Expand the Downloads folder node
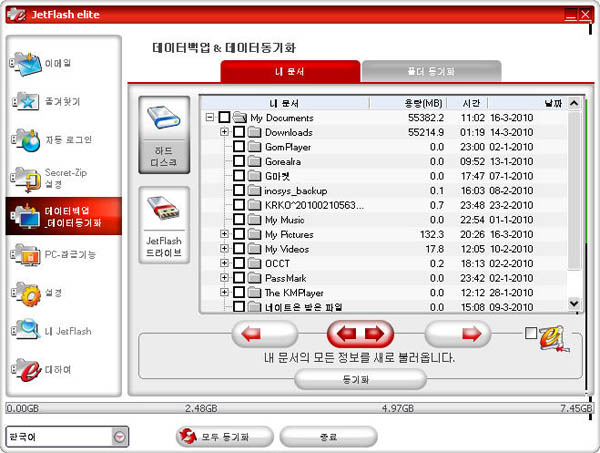 (224, 132)
